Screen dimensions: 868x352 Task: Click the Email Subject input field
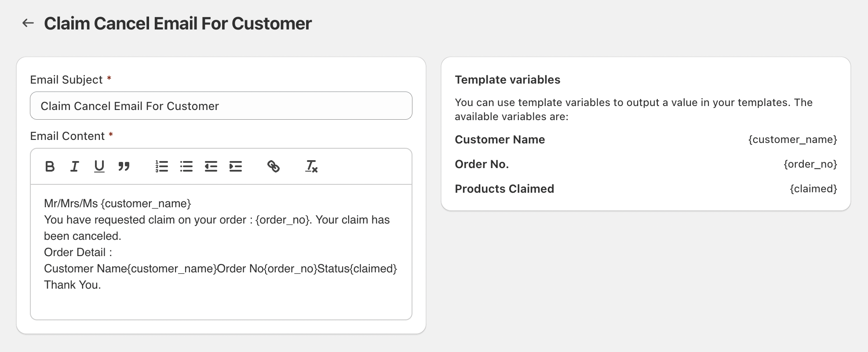tap(221, 106)
